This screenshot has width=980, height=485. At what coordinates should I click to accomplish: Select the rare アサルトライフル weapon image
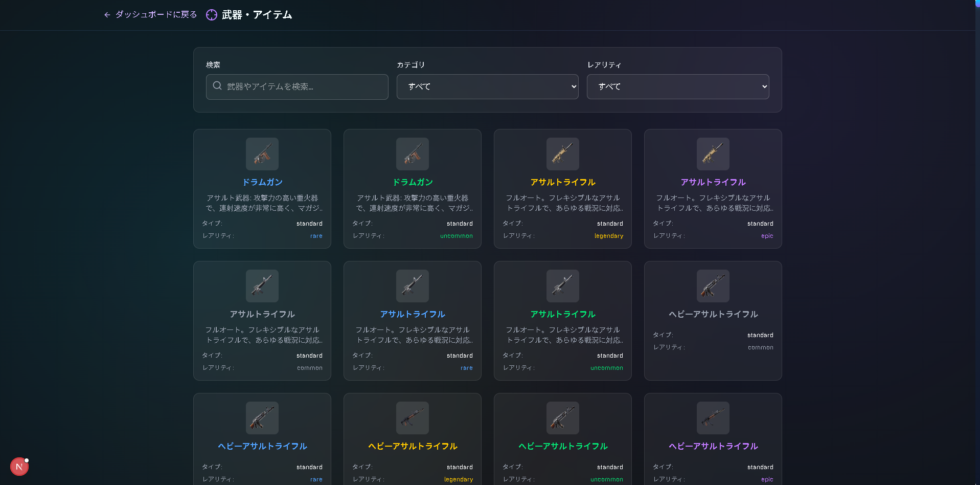click(413, 286)
